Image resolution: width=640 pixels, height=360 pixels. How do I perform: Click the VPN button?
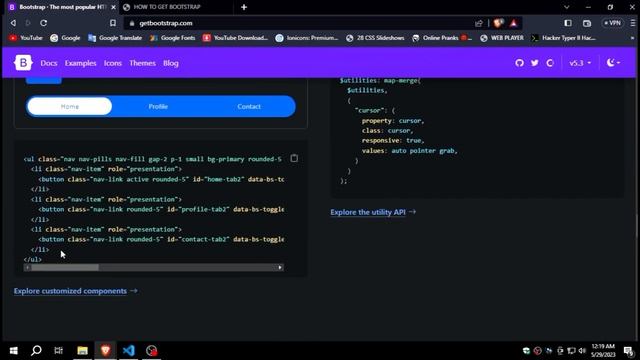[x=613, y=23]
